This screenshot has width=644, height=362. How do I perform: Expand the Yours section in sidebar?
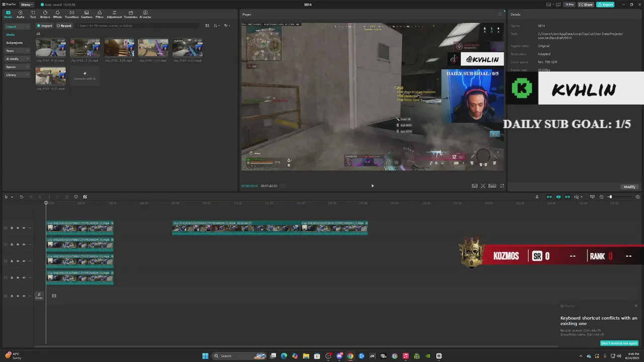(17, 51)
